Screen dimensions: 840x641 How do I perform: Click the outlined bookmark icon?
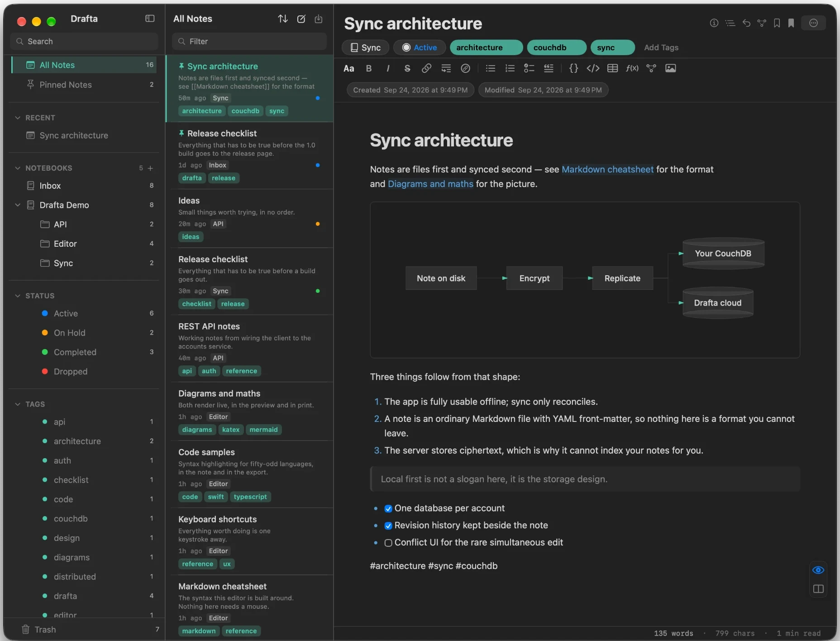pyautogui.click(x=777, y=23)
